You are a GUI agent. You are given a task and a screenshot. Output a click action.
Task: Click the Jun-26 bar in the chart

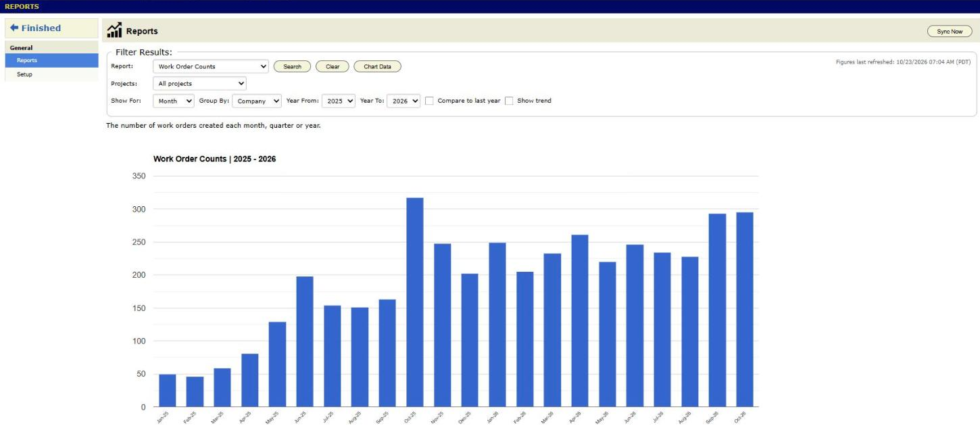tap(635, 326)
